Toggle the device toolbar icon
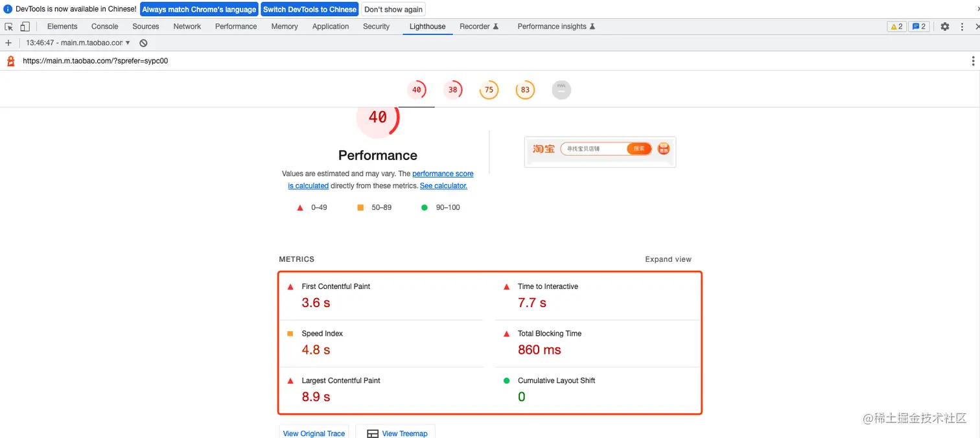Image resolution: width=980 pixels, height=438 pixels. tap(25, 27)
